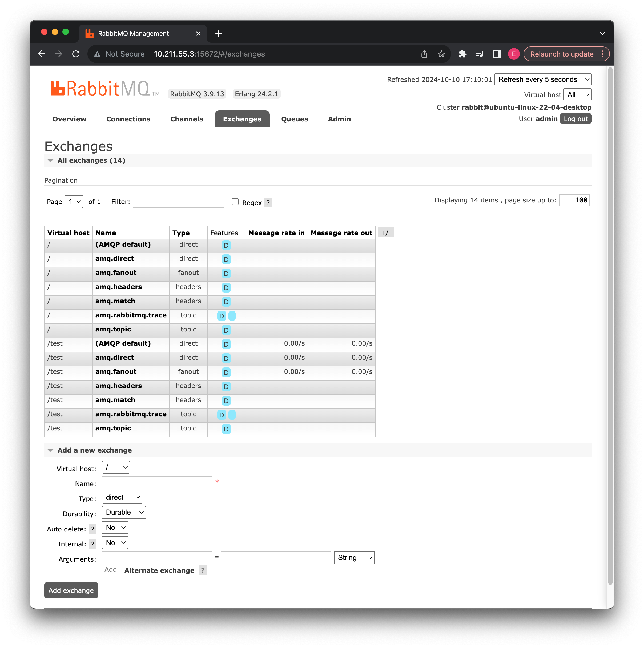Open the Refresh every 5 seconds dropdown
The width and height of the screenshot is (644, 648).
pos(542,79)
